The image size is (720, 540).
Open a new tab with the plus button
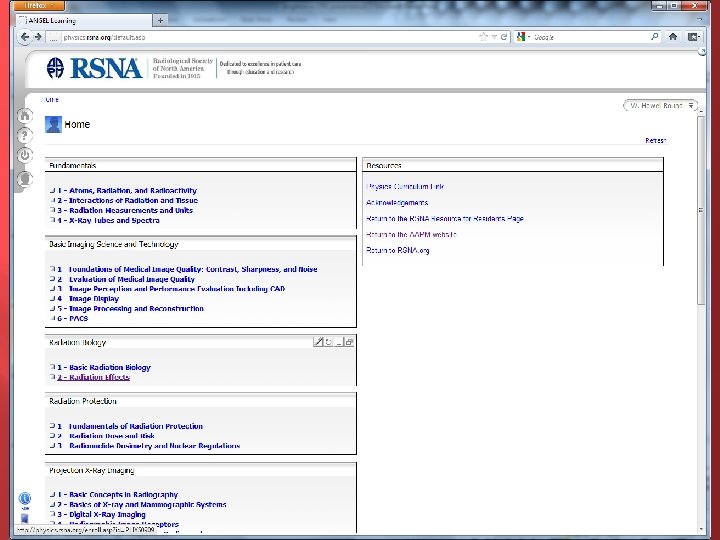coord(160,20)
